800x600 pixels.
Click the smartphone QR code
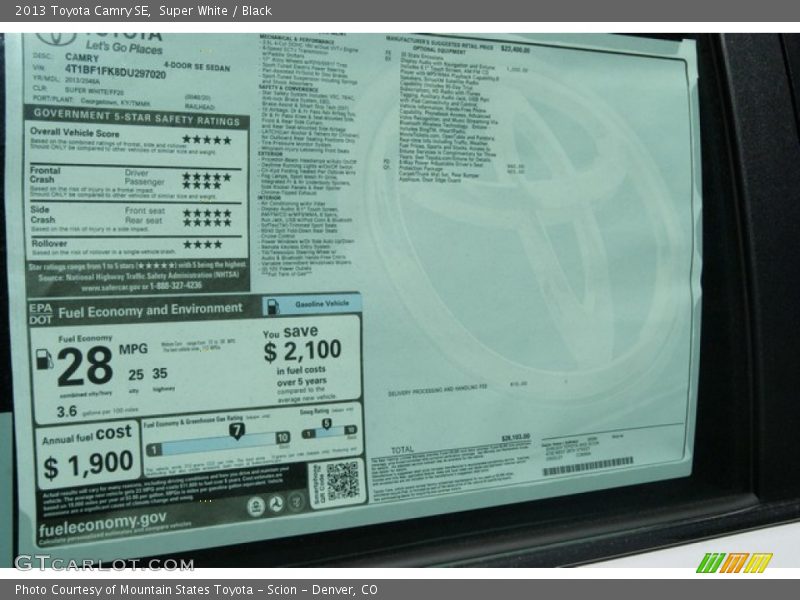click(343, 480)
